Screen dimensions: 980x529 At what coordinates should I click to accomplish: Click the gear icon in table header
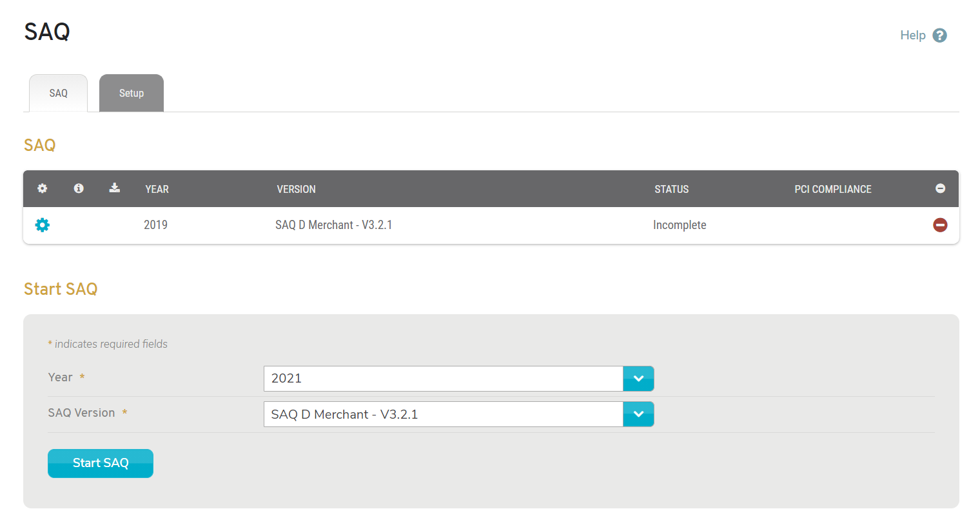tap(43, 188)
